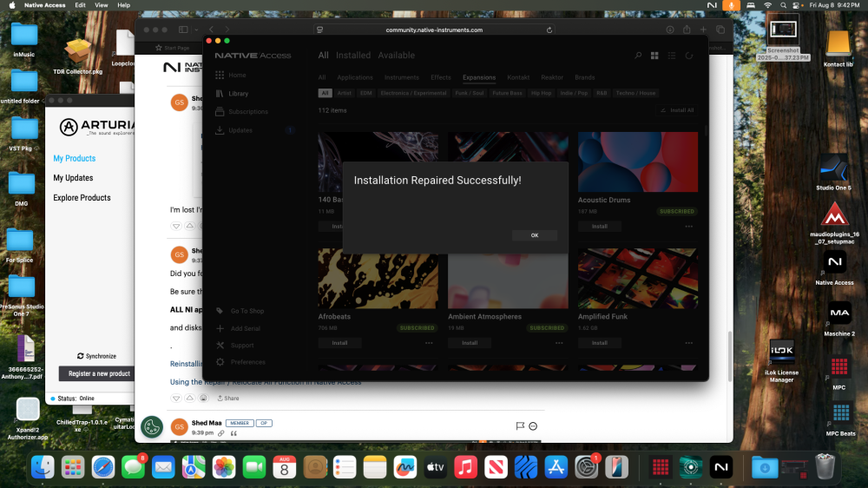Filter expansions by Electronica / Experimental
This screenshot has width=868, height=488.
[413, 93]
